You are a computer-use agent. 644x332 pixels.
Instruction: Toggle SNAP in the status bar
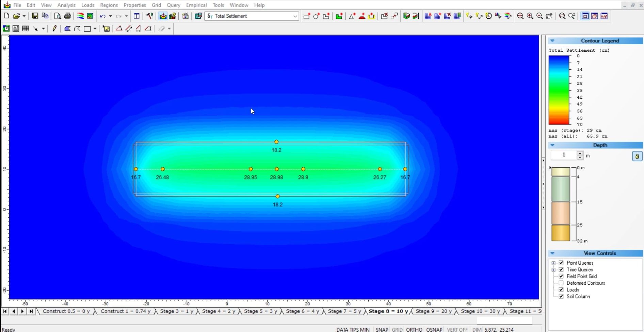[x=382, y=329]
